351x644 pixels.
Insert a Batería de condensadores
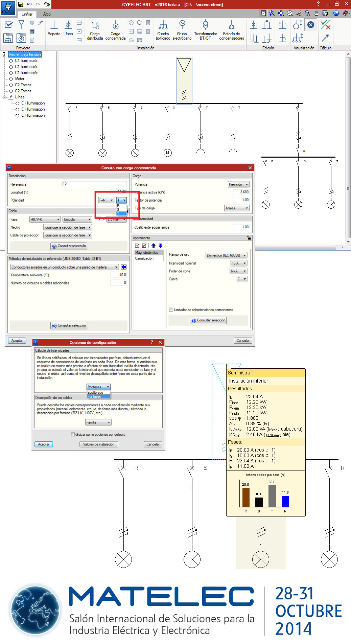[x=232, y=30]
